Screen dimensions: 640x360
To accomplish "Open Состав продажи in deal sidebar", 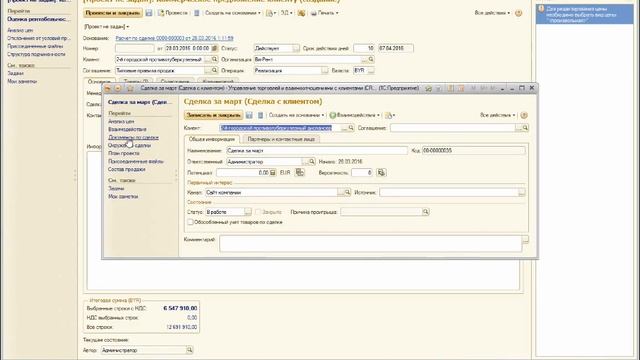I will pyautogui.click(x=127, y=169).
